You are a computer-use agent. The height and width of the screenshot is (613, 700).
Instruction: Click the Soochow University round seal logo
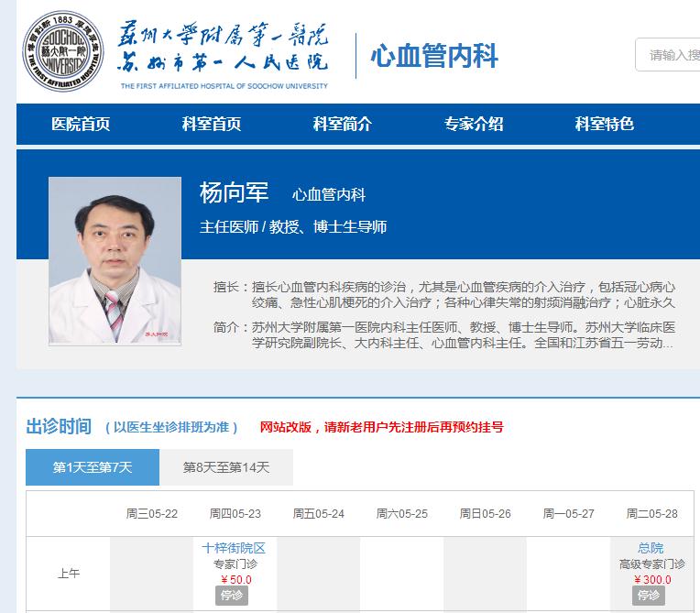click(x=60, y=53)
